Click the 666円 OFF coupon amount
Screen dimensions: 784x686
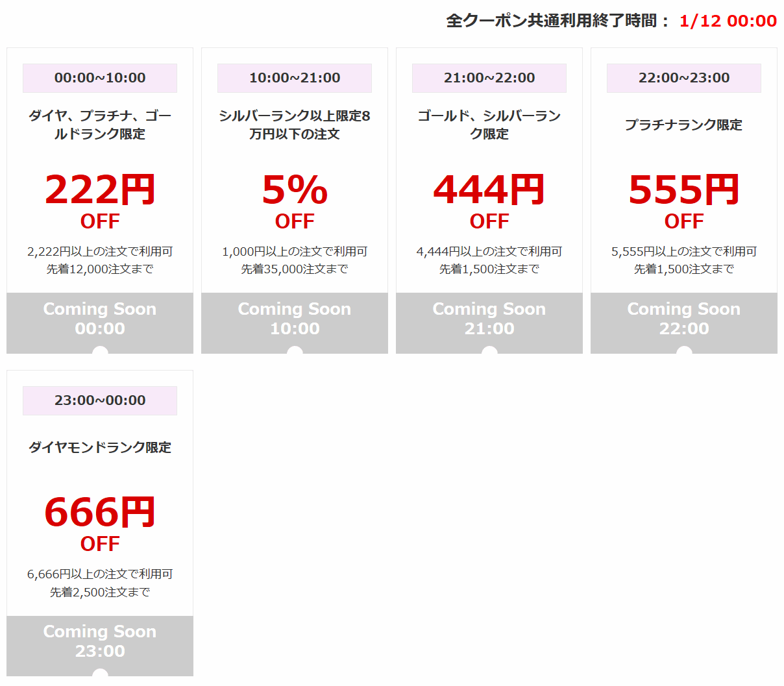(x=100, y=524)
